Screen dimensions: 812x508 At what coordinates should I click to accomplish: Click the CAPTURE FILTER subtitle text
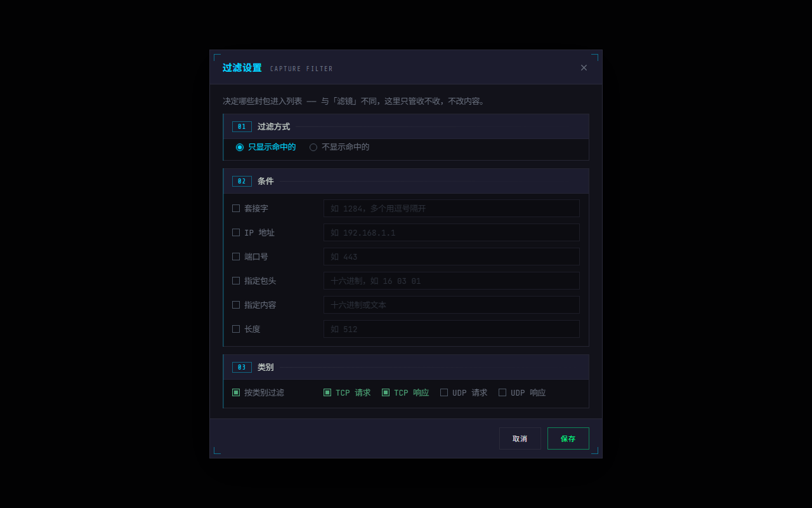tap(301, 69)
